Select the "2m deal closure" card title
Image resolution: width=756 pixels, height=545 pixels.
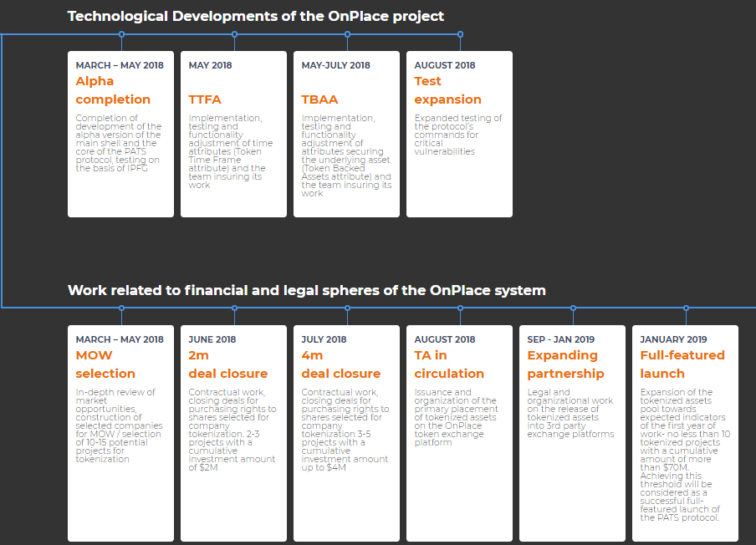coord(228,364)
